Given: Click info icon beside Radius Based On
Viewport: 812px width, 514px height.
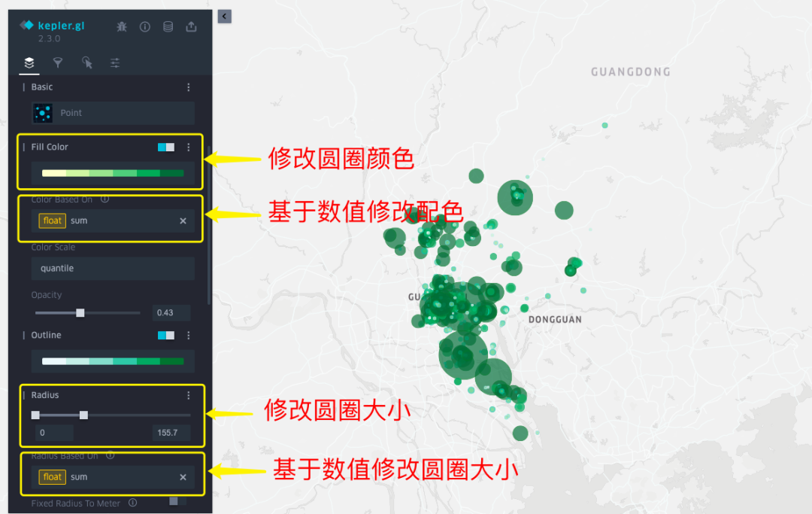Looking at the screenshot, I should click(110, 455).
